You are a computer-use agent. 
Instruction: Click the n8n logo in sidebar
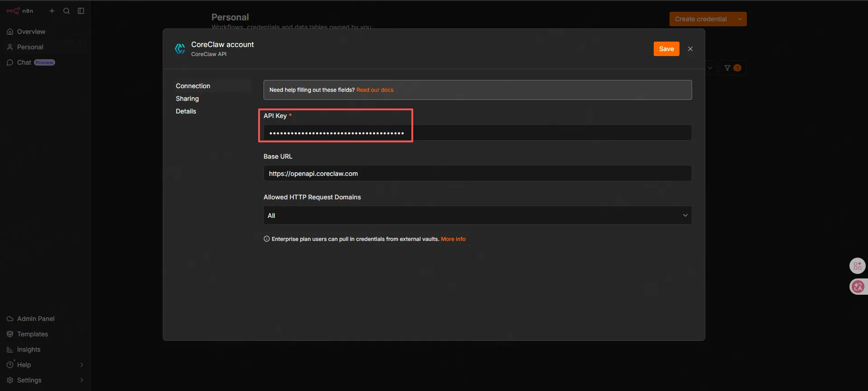pyautogui.click(x=19, y=11)
